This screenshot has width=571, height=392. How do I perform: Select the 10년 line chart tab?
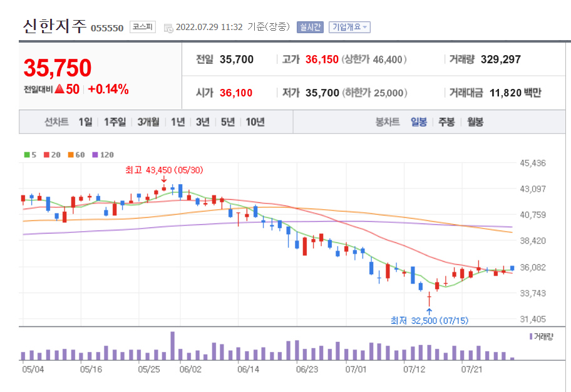point(255,122)
